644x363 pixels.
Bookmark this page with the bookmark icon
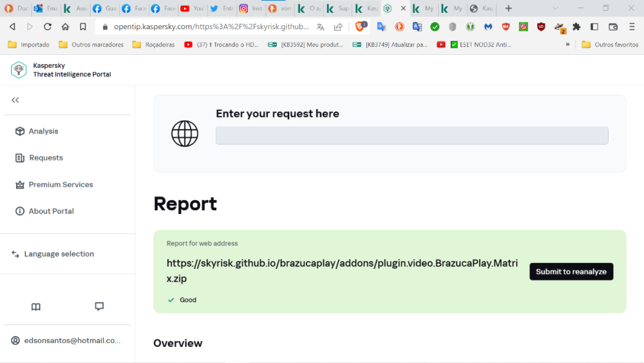tap(83, 26)
